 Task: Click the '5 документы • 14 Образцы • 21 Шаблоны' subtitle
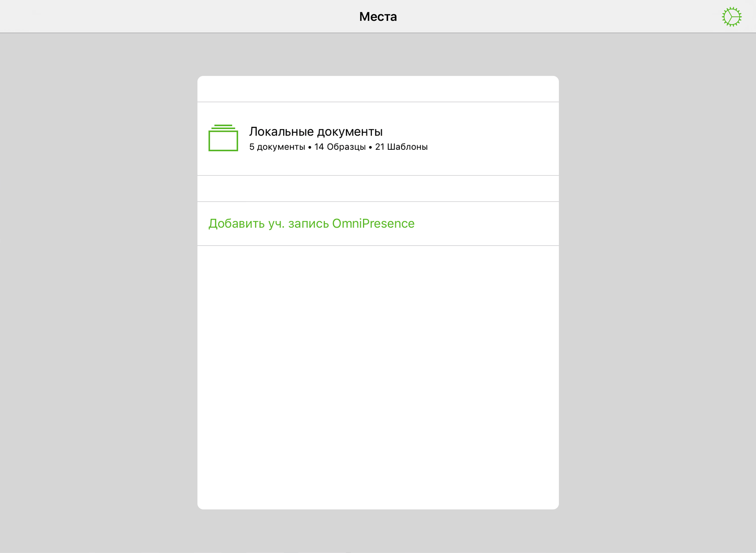(x=338, y=147)
